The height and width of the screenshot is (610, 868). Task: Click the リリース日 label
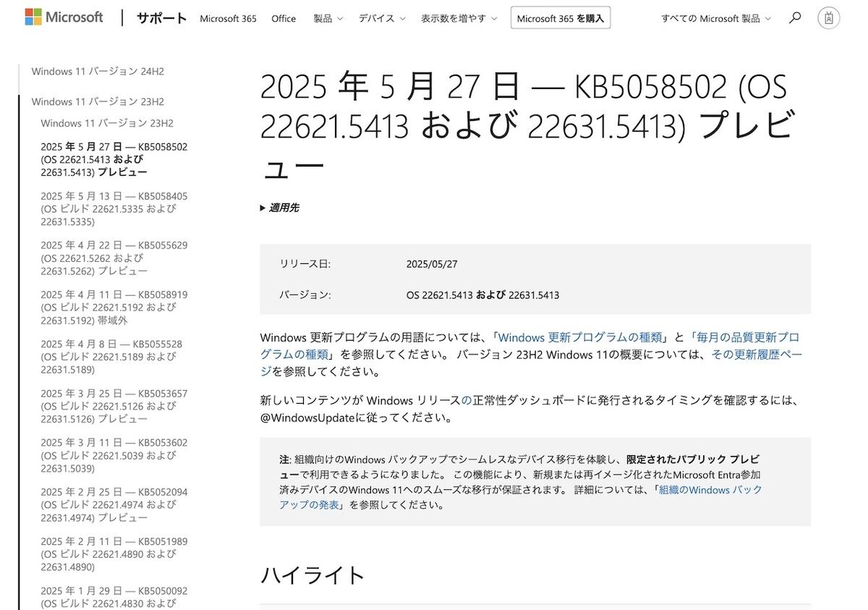305,264
